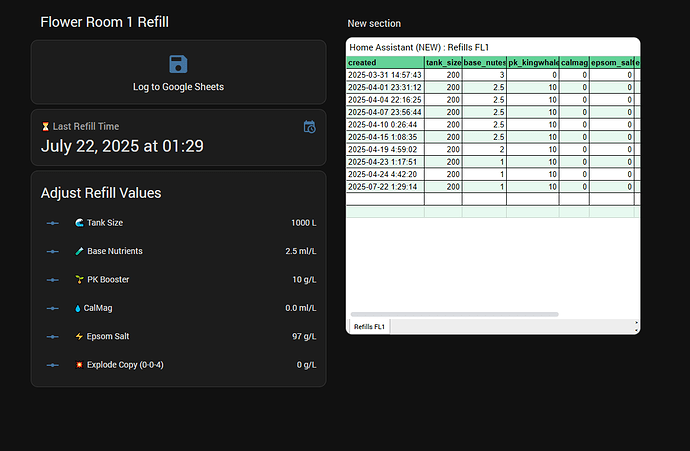Click the tank_size column header

pos(443,62)
